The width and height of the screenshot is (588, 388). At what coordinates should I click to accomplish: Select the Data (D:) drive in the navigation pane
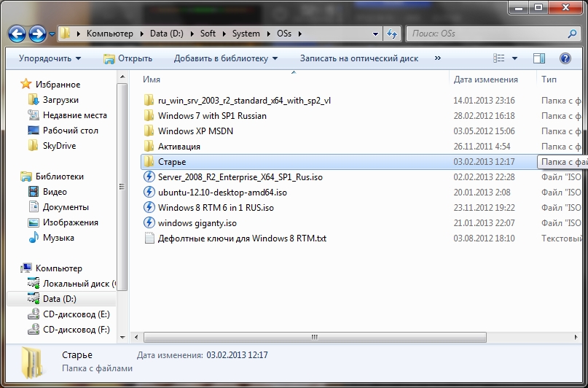[x=60, y=299]
